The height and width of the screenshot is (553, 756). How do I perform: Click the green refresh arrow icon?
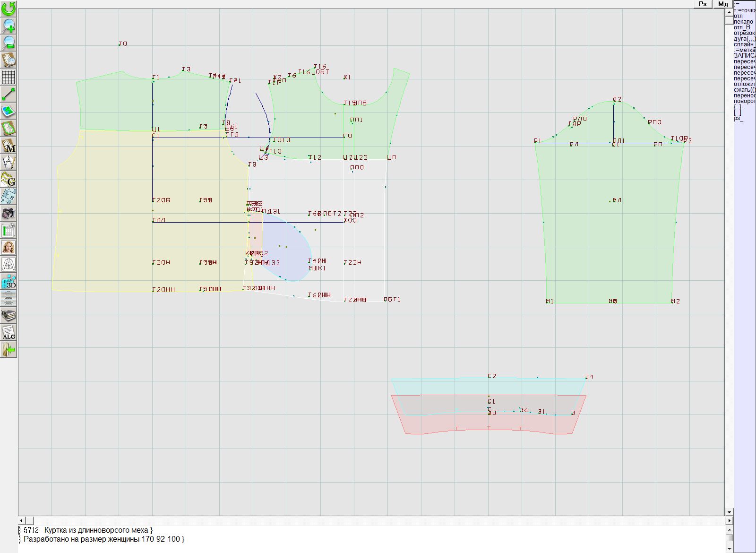[9, 9]
